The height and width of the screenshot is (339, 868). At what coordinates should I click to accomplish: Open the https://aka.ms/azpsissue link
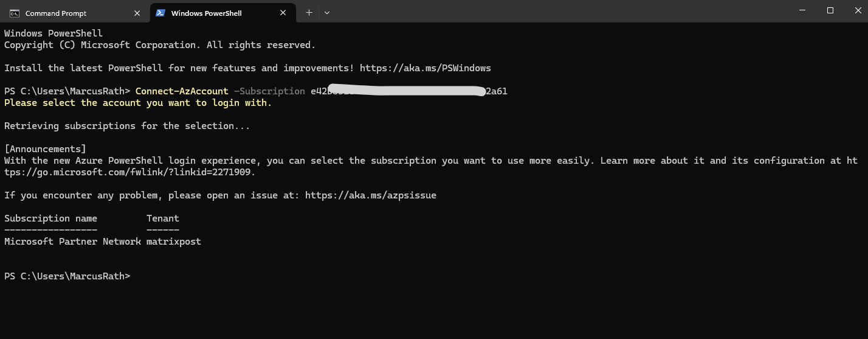pyautogui.click(x=370, y=195)
